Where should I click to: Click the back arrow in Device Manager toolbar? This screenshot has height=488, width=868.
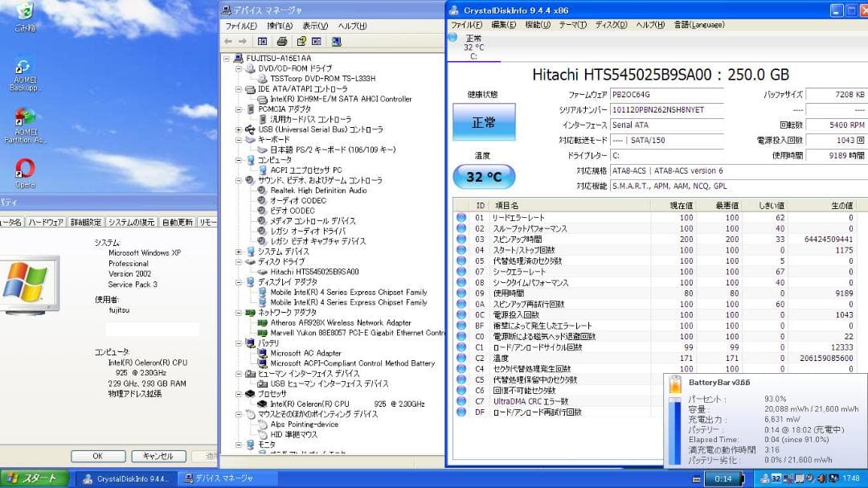point(227,41)
